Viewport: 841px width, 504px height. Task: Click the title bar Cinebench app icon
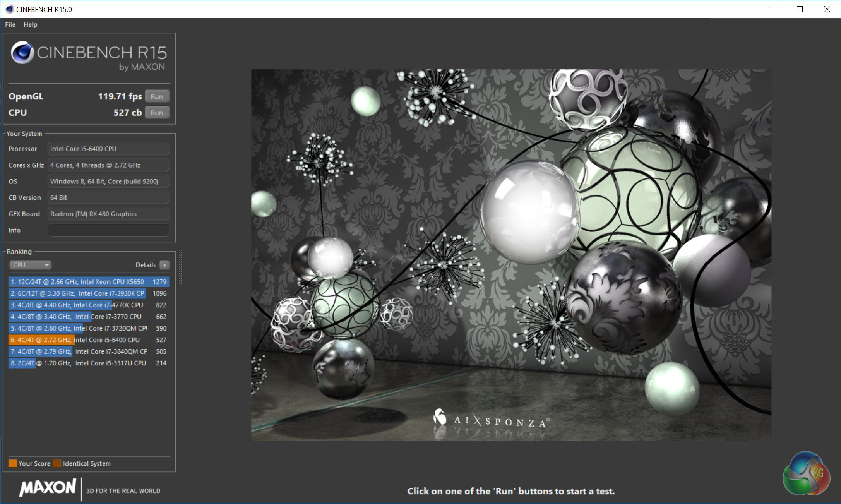pyautogui.click(x=9, y=9)
